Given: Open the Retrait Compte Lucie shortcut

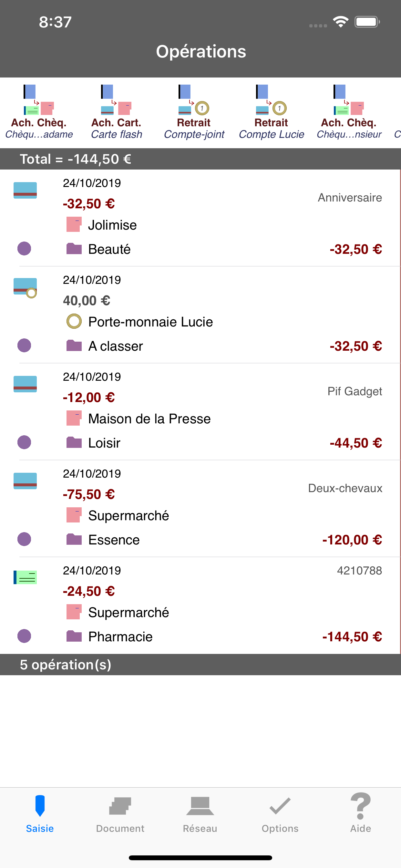Looking at the screenshot, I should (271, 112).
